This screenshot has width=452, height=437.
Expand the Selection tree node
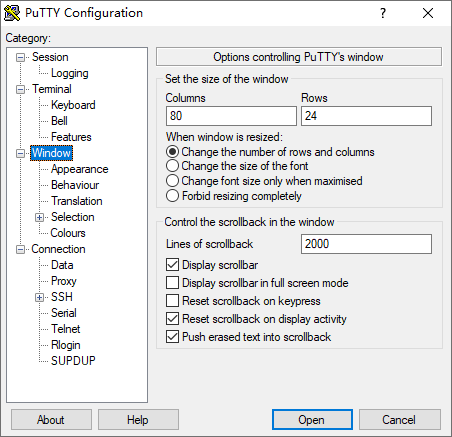click(39, 218)
